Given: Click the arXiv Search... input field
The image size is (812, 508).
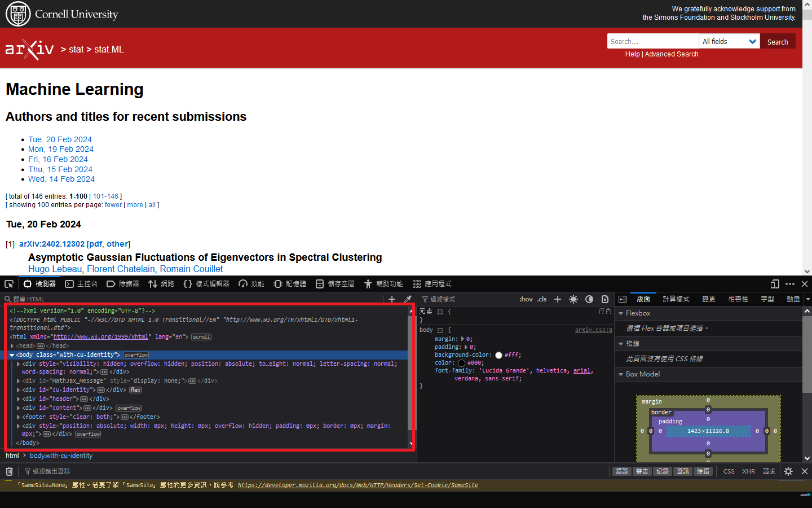Looking at the screenshot, I should [653, 41].
